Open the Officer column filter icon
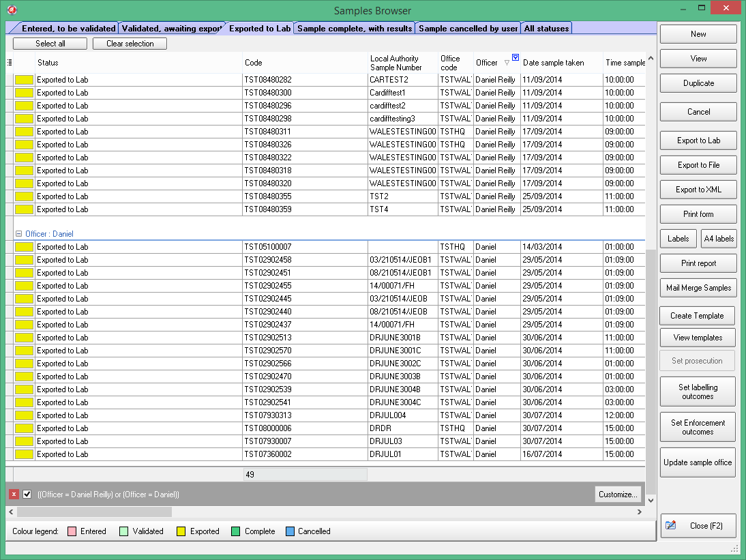Image resolution: width=746 pixels, height=560 pixels. (516, 57)
